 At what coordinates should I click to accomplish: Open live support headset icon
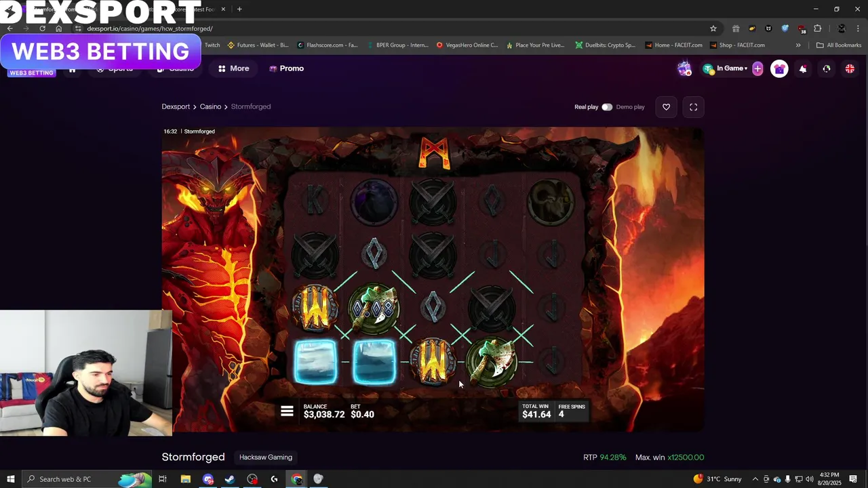(x=826, y=68)
